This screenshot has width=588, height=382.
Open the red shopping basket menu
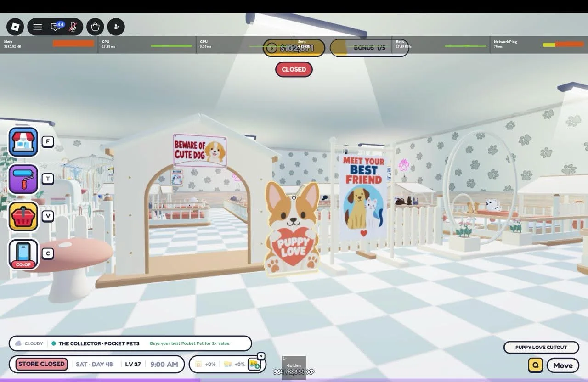click(23, 216)
